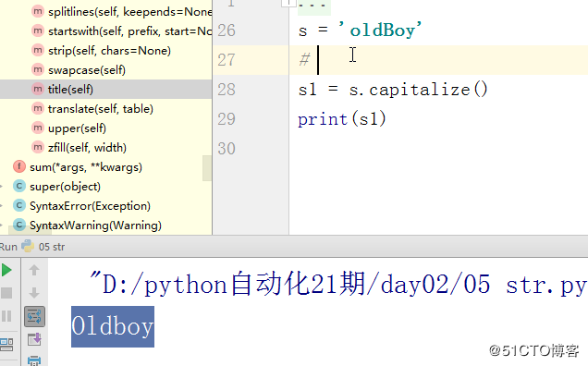Expand the super(object) tree node

point(2,187)
